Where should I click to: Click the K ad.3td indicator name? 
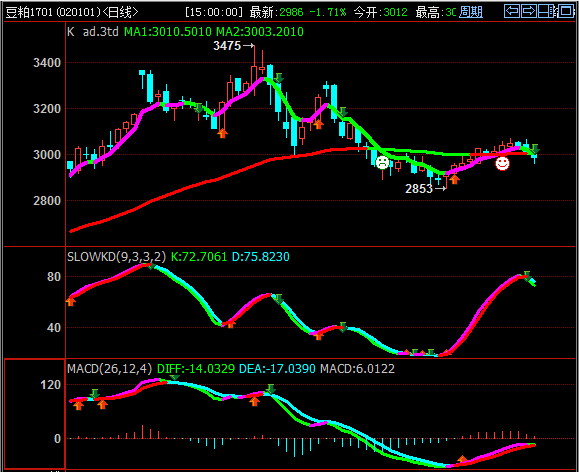(x=93, y=32)
